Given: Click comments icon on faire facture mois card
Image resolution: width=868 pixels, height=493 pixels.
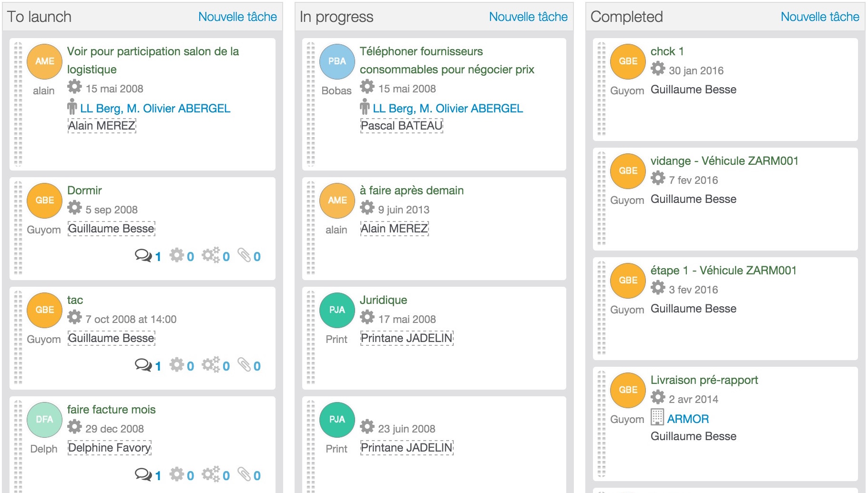Looking at the screenshot, I should pyautogui.click(x=143, y=475).
